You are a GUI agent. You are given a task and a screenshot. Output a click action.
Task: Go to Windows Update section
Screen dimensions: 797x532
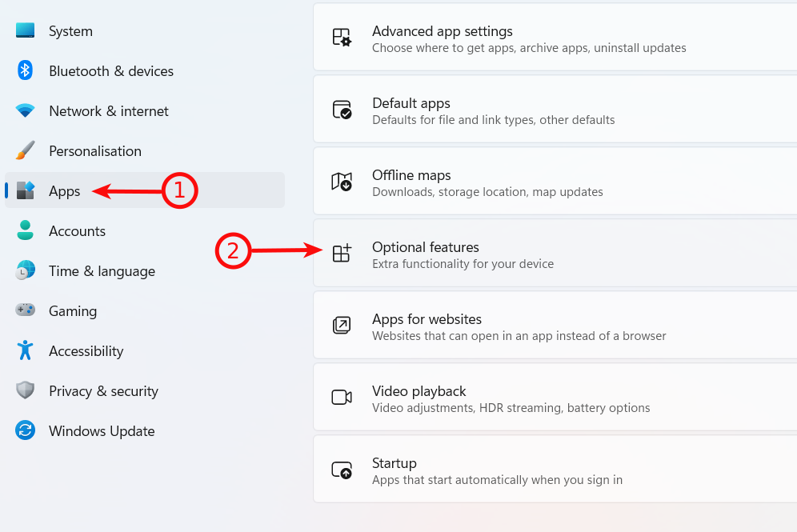[x=145, y=430]
